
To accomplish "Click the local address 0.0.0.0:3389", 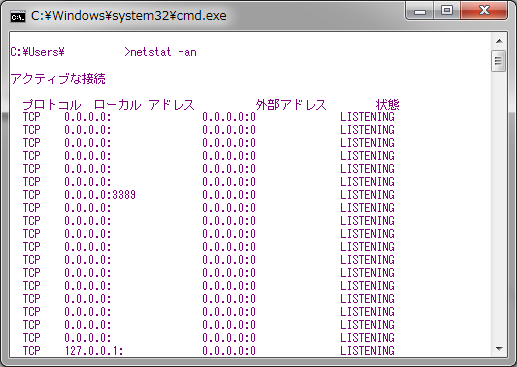I will tap(100, 195).
